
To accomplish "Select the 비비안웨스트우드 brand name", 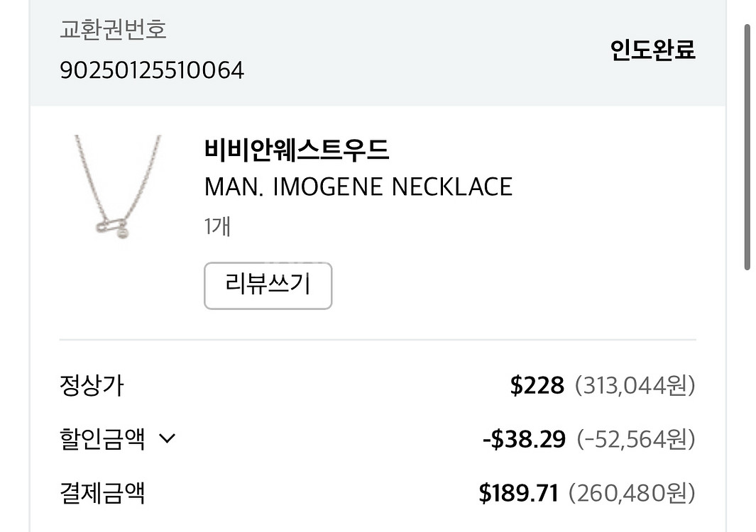I will (x=297, y=151).
